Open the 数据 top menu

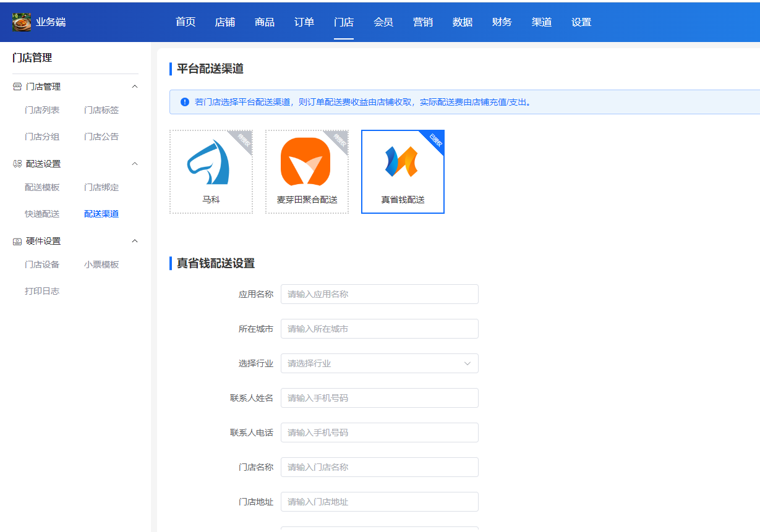(463, 22)
